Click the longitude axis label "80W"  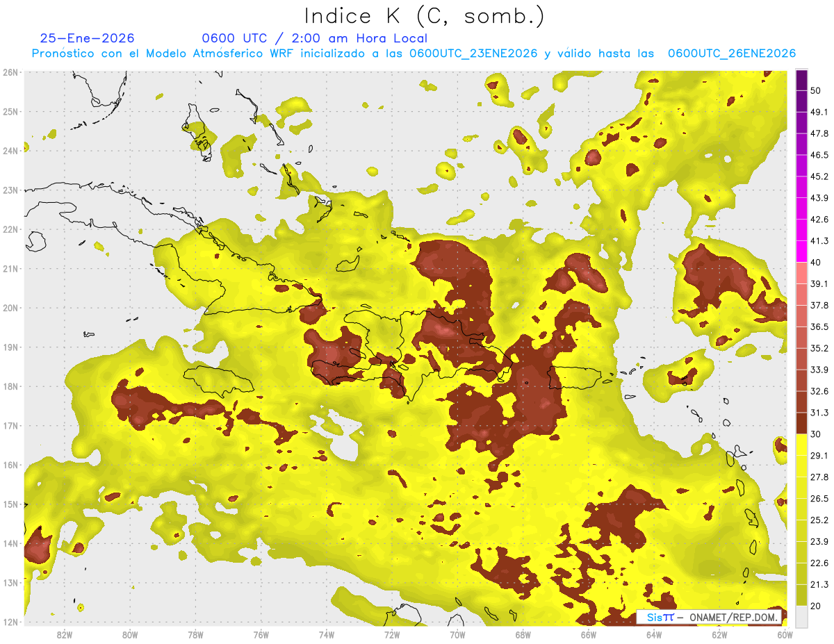pyautogui.click(x=130, y=634)
